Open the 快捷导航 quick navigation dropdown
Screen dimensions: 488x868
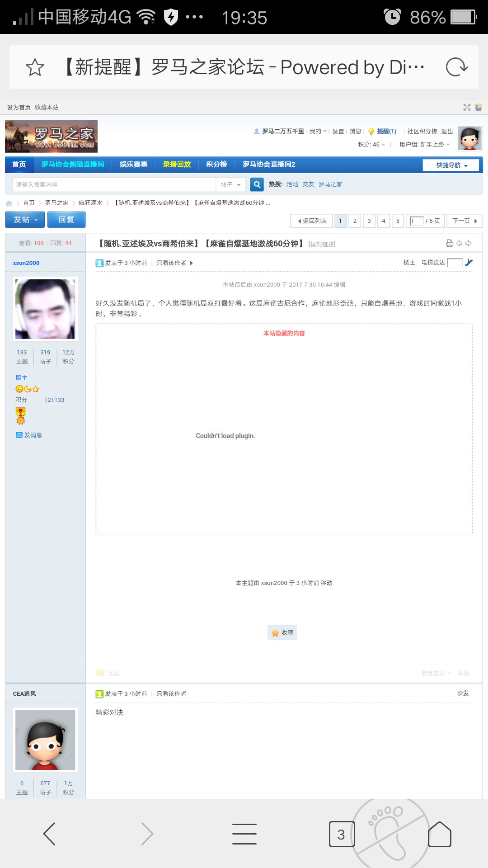(x=451, y=165)
